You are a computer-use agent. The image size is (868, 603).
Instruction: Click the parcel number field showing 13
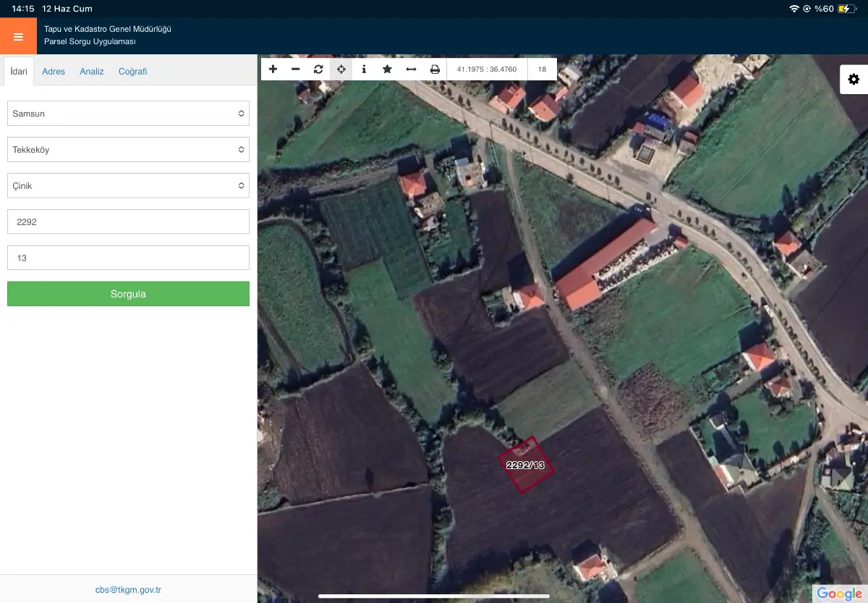click(x=128, y=258)
